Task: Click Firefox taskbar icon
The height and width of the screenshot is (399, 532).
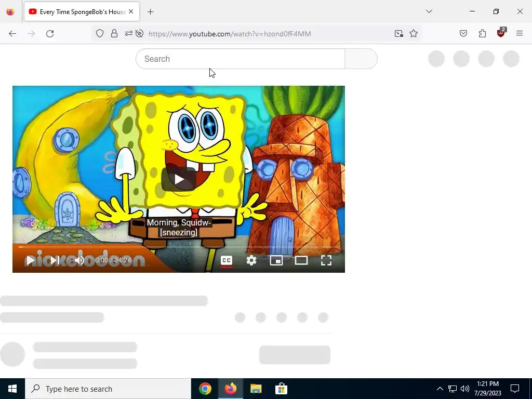Action: [x=230, y=389]
